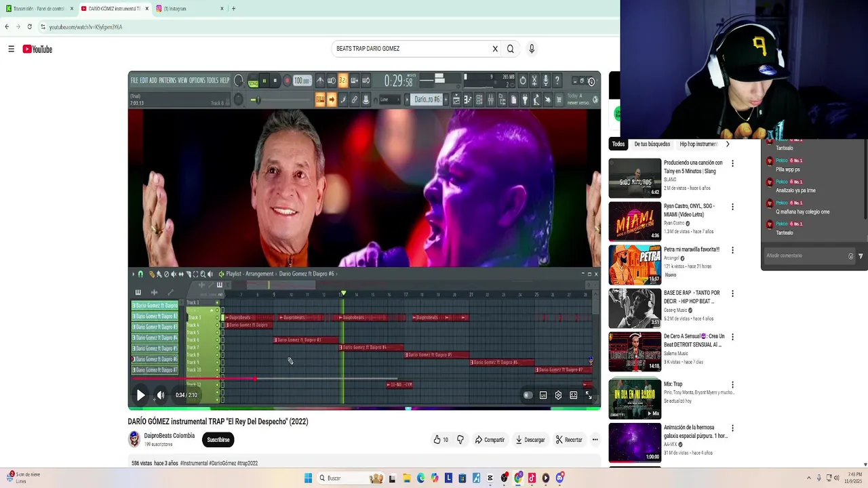The width and height of the screenshot is (868, 488).
Task: Open 'BASE DE RAP - TANTO POR DECIR' title
Action: click(x=692, y=297)
